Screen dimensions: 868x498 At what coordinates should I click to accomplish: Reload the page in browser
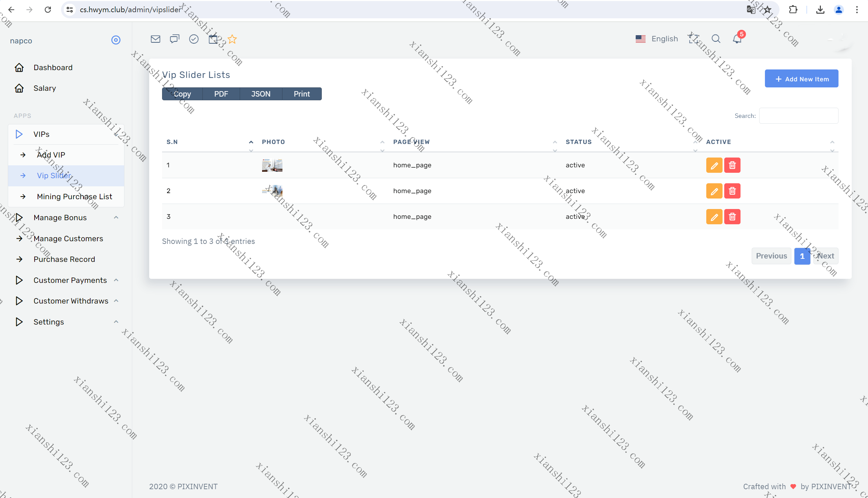47,9
